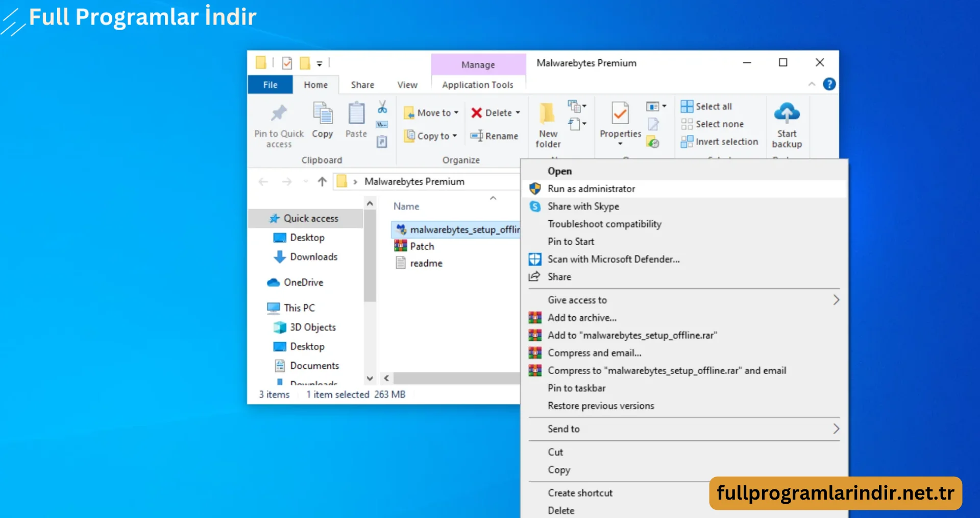Viewport: 980px width, 518px height.
Task: Open recent locations dropdown arrow
Action: (306, 181)
